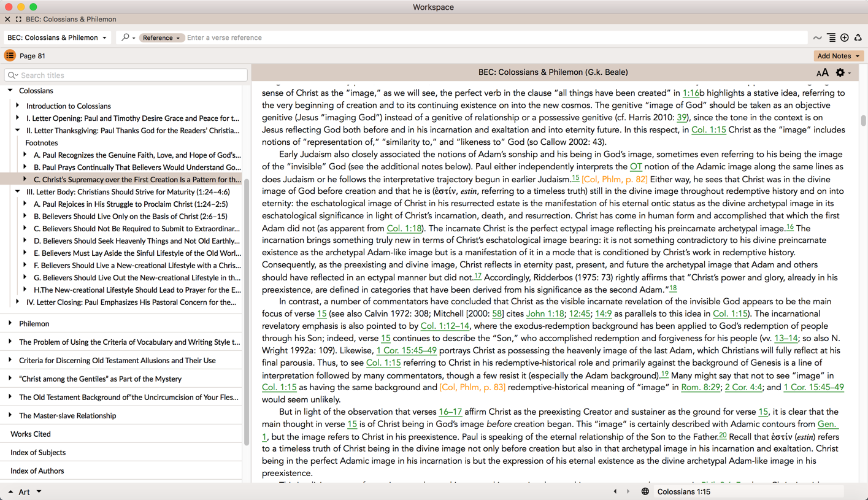Screen dimensions: 868x500
Task: Click the indented lines outline icon
Action: tap(831, 38)
